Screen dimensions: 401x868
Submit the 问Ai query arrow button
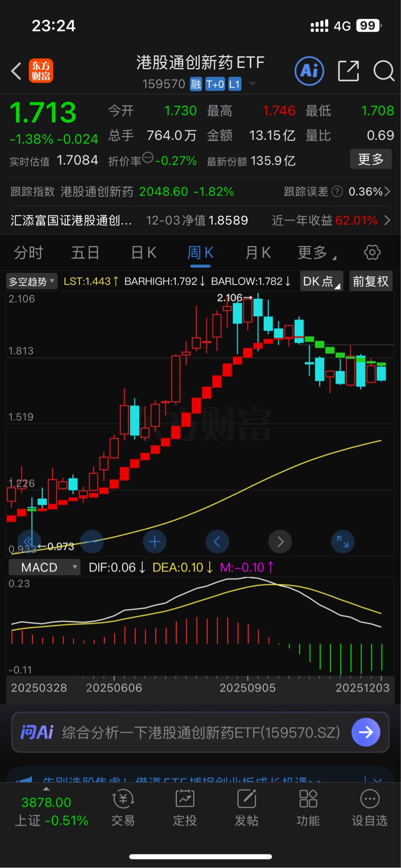pos(366,732)
